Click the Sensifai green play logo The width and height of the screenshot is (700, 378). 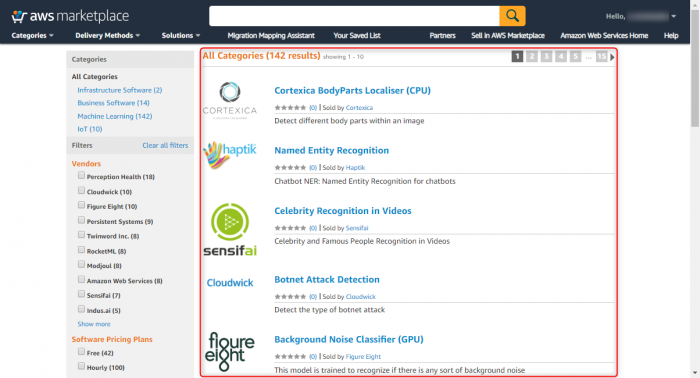(230, 229)
